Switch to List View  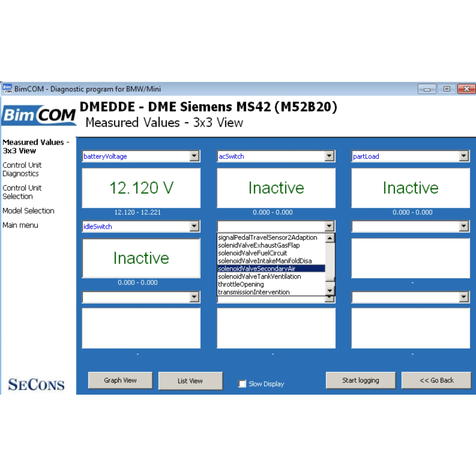(190, 381)
